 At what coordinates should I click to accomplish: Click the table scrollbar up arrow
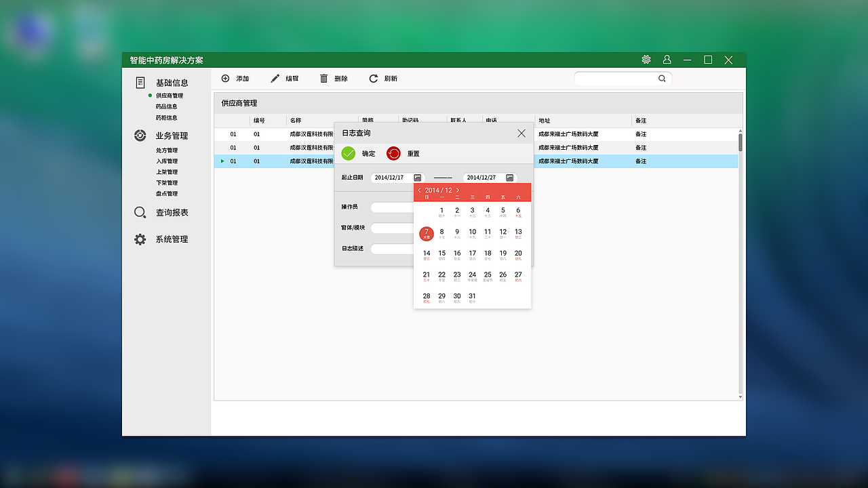(x=741, y=131)
